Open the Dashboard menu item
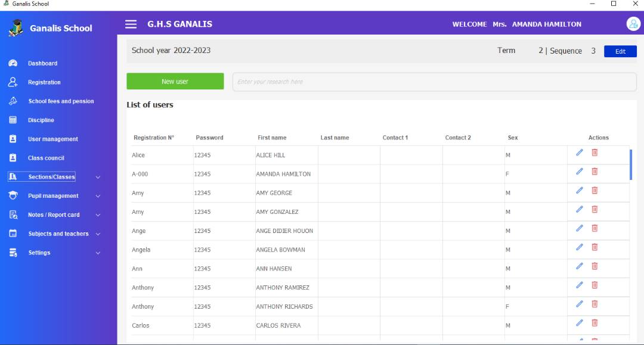This screenshot has height=345, width=644. click(43, 63)
